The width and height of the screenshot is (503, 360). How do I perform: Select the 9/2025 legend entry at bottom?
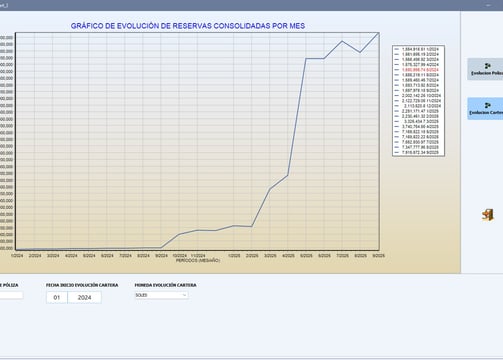click(x=418, y=152)
